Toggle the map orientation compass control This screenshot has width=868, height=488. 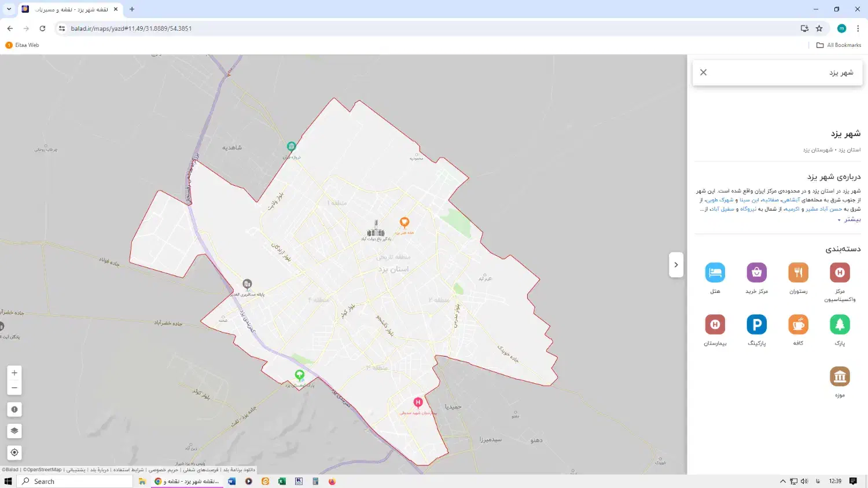tap(14, 452)
